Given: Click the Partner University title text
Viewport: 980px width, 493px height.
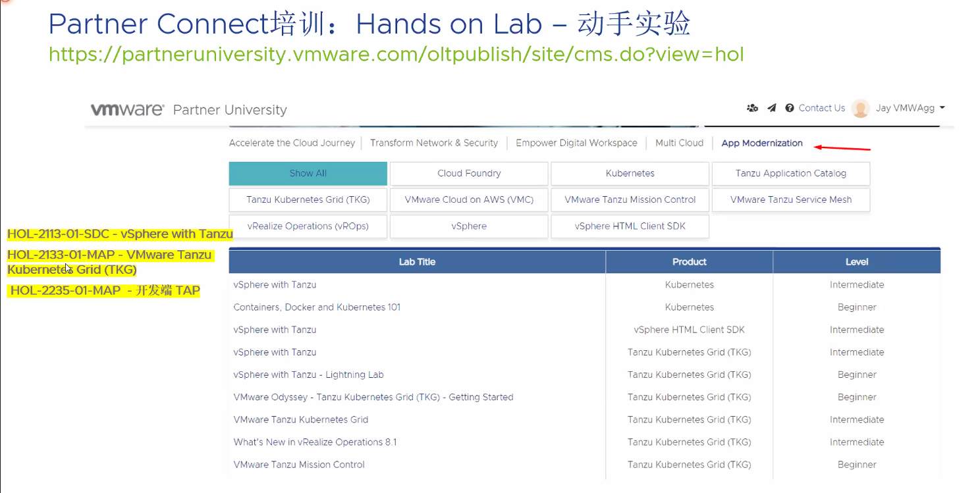Looking at the screenshot, I should (x=230, y=110).
